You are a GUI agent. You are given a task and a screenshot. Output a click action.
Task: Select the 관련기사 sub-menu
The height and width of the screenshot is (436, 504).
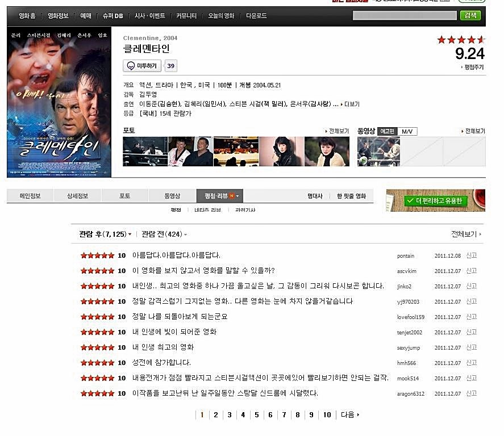[x=245, y=210]
